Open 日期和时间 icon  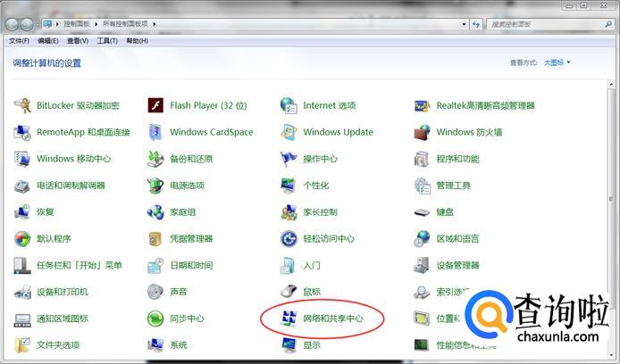pos(155,265)
